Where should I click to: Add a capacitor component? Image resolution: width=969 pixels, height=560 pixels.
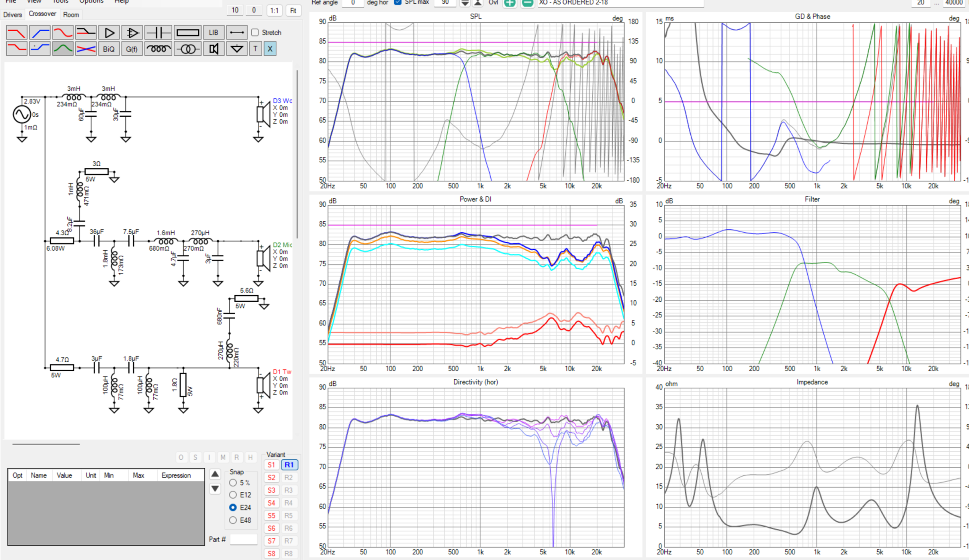coord(158,33)
